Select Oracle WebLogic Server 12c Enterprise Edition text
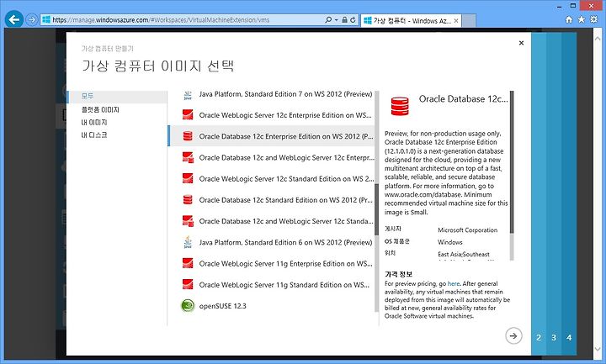 coord(285,115)
